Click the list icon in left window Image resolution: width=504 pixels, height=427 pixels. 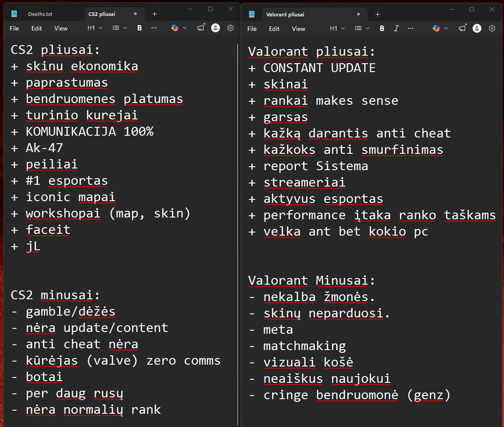tap(116, 28)
